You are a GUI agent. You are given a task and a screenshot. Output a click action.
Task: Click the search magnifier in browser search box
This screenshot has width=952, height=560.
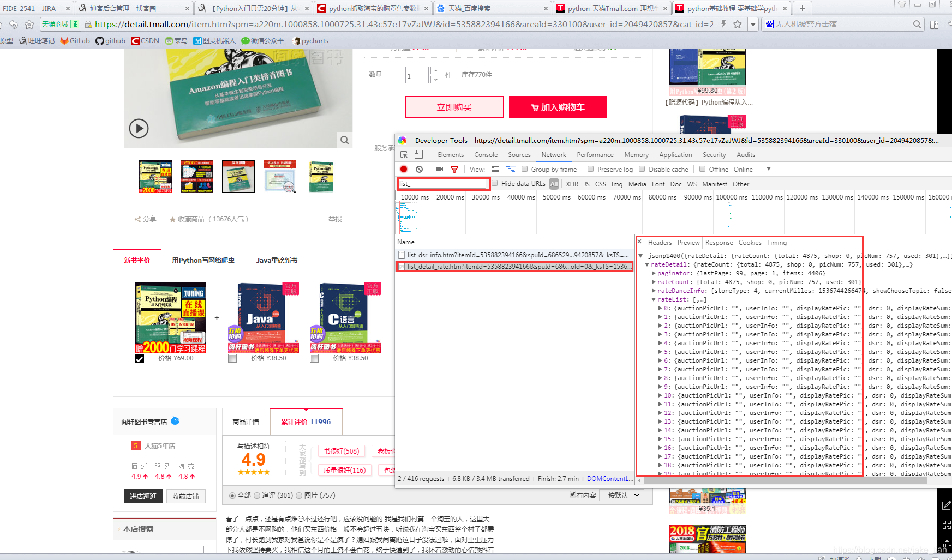[917, 24]
